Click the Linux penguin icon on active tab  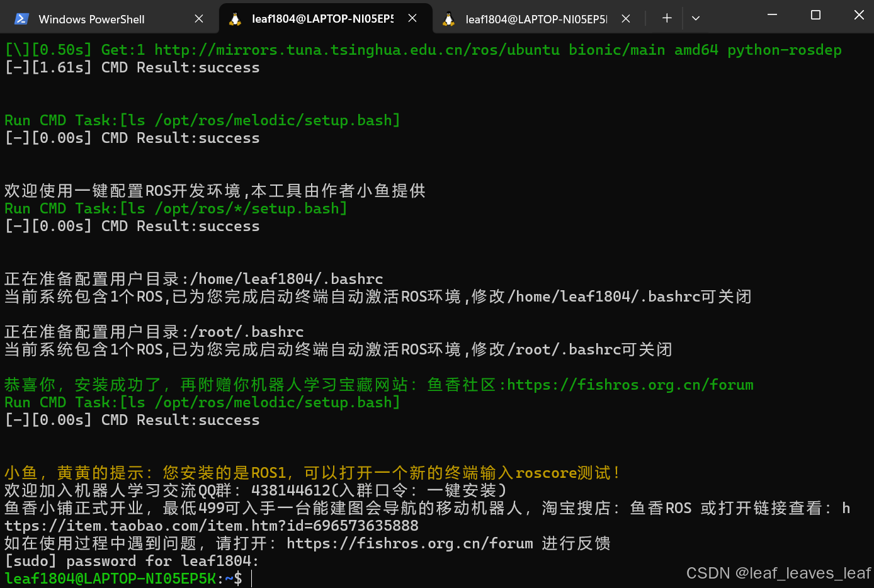(x=235, y=19)
